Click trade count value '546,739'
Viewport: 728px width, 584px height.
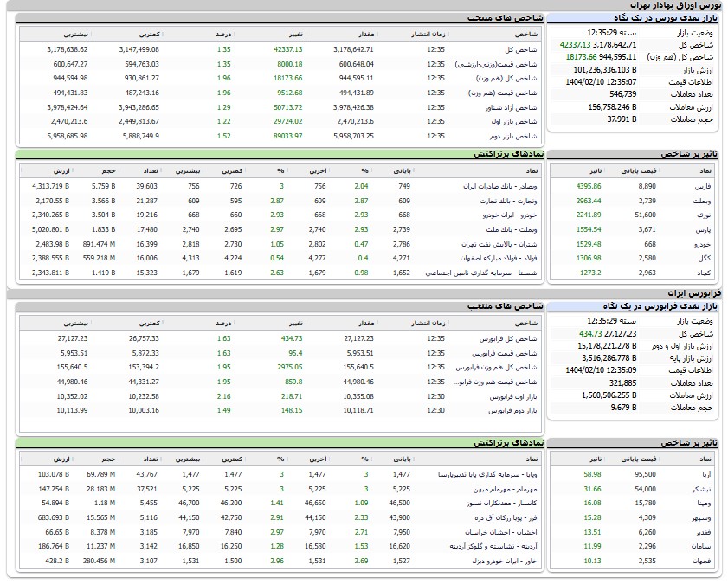[x=623, y=94]
